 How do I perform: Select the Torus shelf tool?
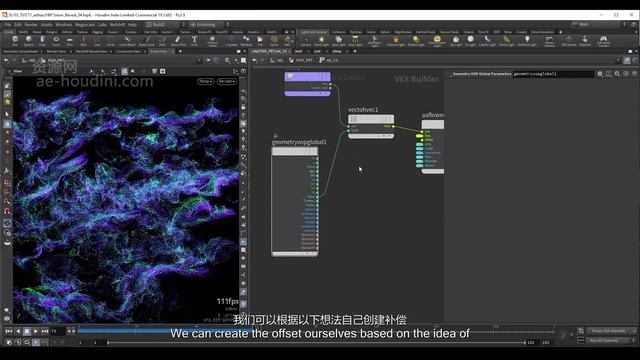click(x=56, y=41)
